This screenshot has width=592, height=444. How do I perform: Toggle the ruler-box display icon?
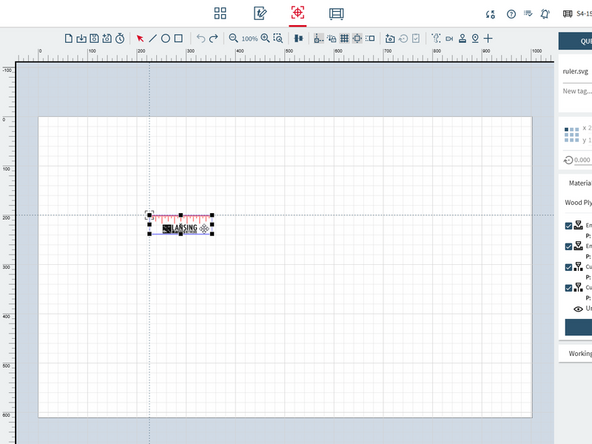point(370,38)
